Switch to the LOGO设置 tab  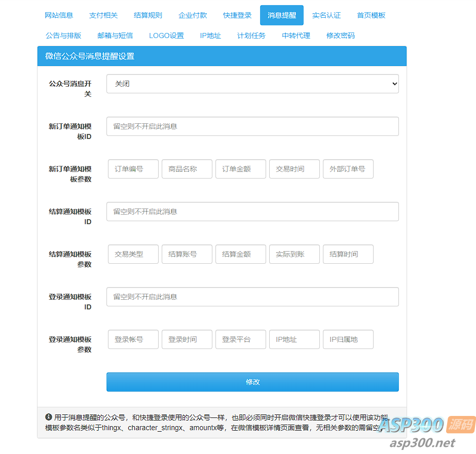166,36
